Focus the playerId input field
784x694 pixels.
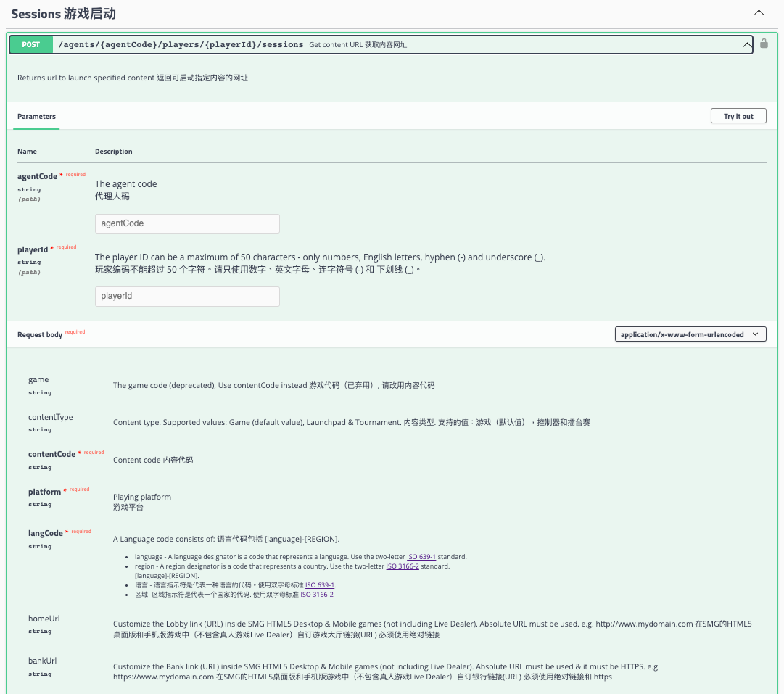[187, 296]
